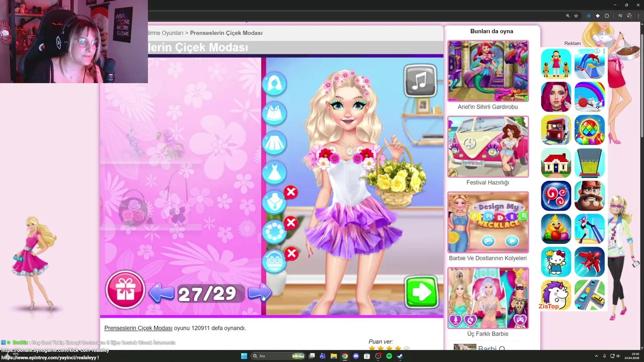Click the rainbow ball ad icon
Screen dimensions: 644x362
pos(590,97)
